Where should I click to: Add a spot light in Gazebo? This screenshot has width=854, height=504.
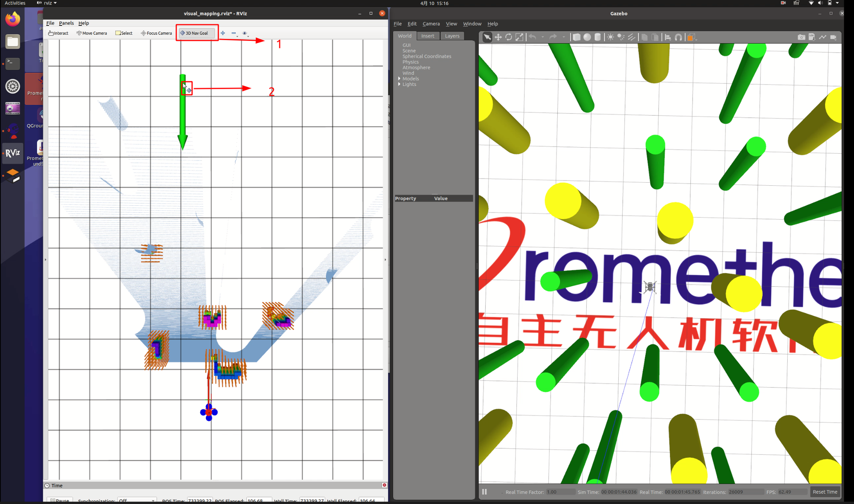coord(621,37)
